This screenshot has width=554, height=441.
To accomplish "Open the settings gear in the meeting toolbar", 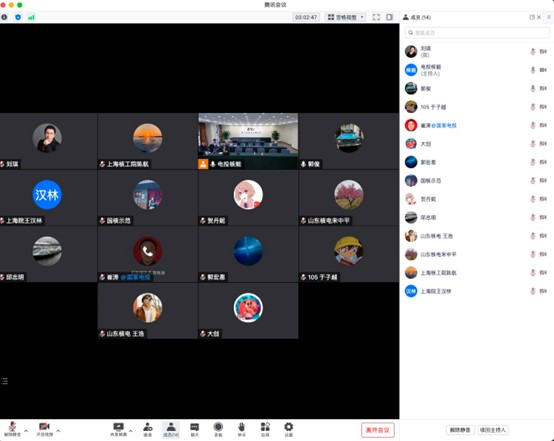I will pos(289,429).
